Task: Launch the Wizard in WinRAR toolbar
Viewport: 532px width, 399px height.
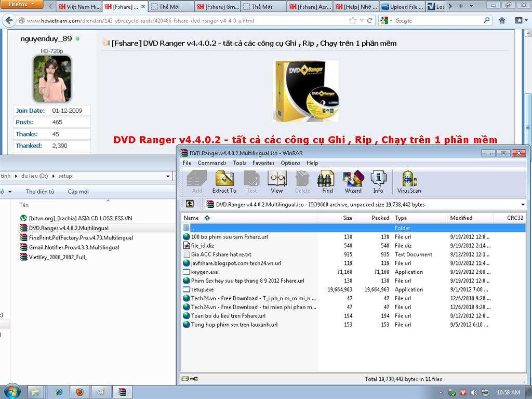Action: (x=353, y=182)
